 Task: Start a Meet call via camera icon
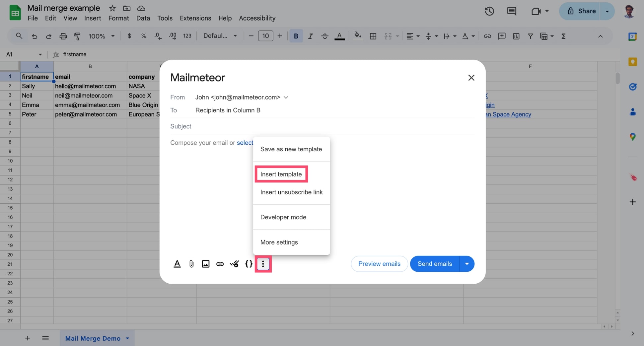point(536,11)
